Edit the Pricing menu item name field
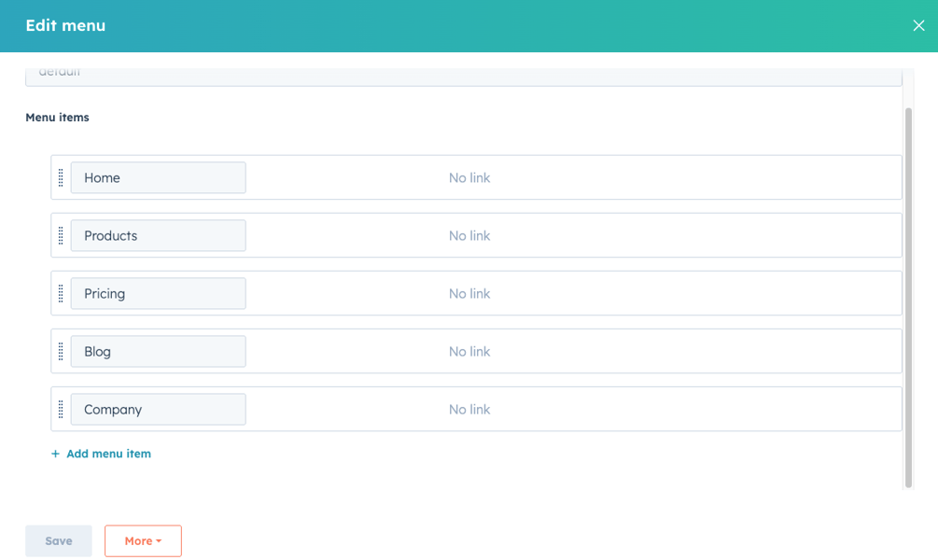938x560 pixels. tap(158, 293)
